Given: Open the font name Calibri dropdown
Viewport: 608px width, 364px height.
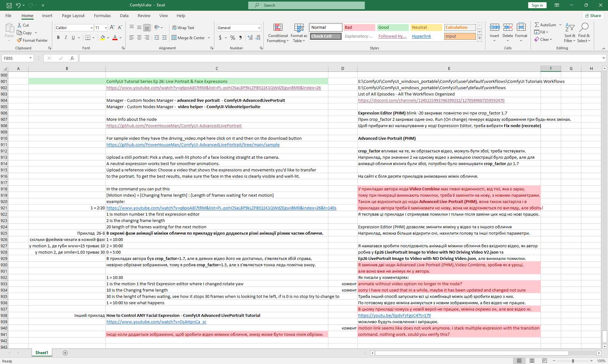Looking at the screenshot, I should [x=92, y=28].
